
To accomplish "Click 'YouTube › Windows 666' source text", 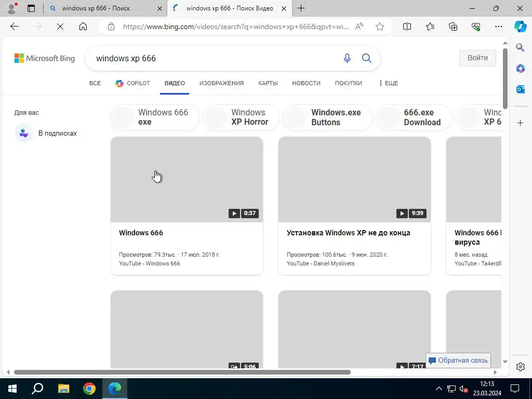I will [149, 263].
